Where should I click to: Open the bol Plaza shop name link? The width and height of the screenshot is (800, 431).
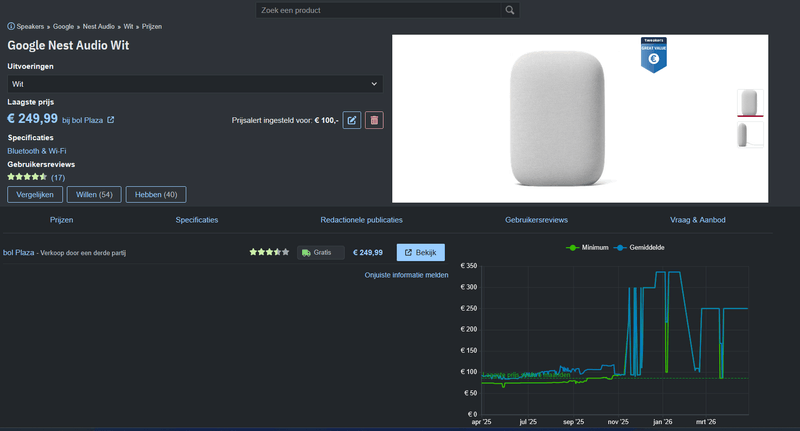[18, 252]
